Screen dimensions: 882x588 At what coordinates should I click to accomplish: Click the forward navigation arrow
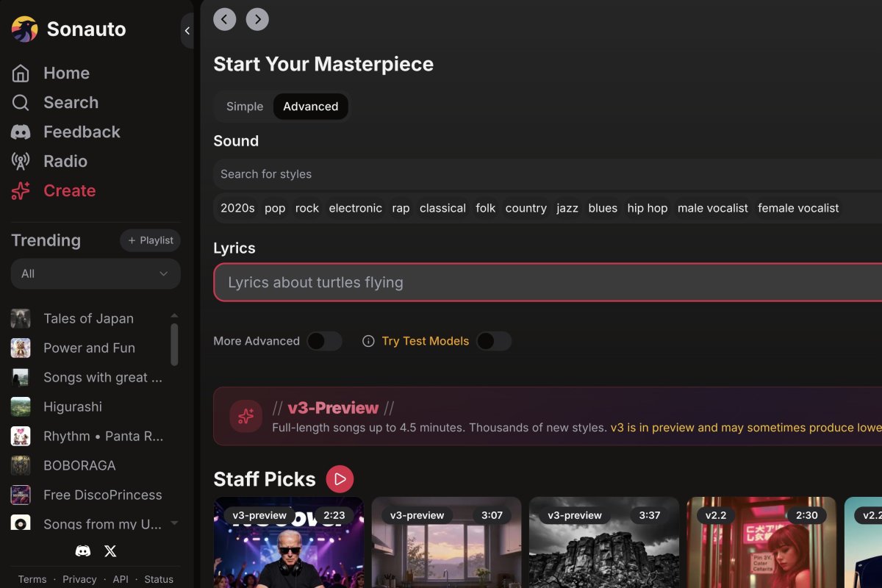pos(257,19)
